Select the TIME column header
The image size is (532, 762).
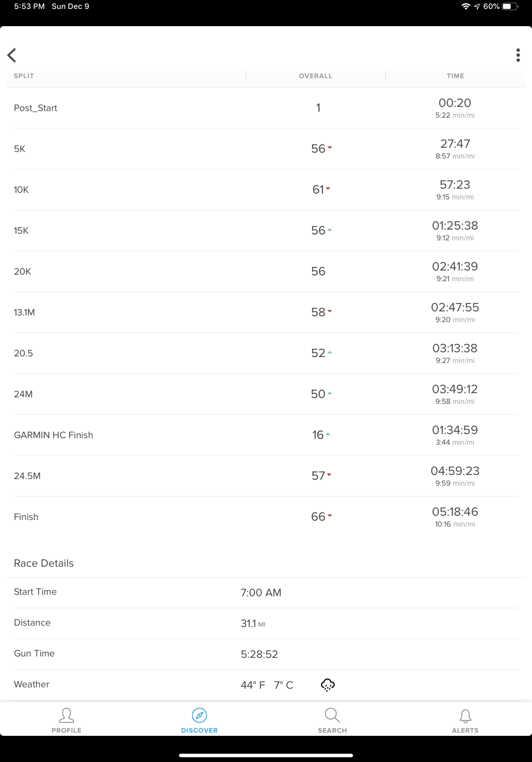pos(455,76)
